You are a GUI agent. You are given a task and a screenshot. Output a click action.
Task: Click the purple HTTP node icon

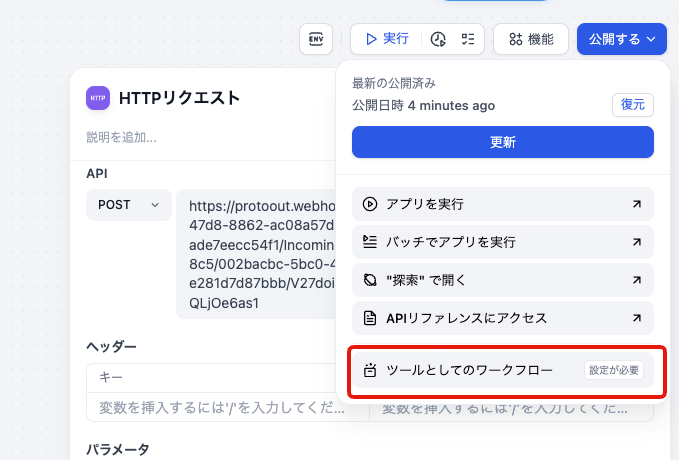[98, 98]
